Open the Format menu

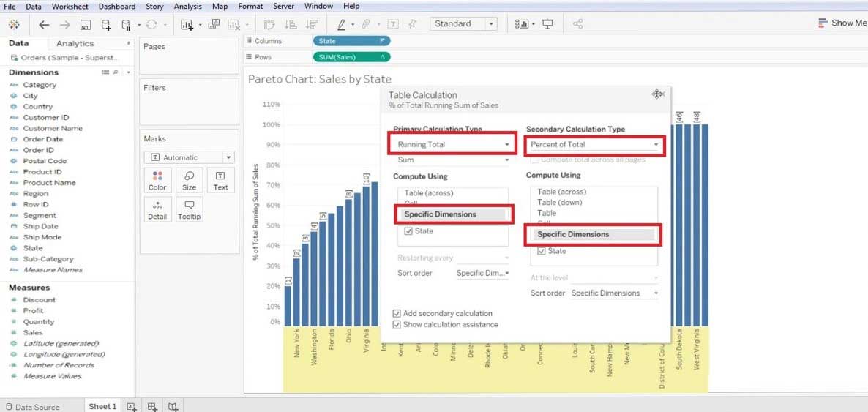click(x=251, y=6)
